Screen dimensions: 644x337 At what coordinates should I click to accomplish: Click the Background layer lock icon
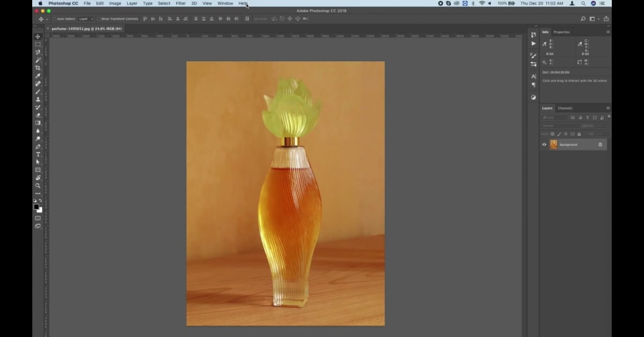[600, 144]
